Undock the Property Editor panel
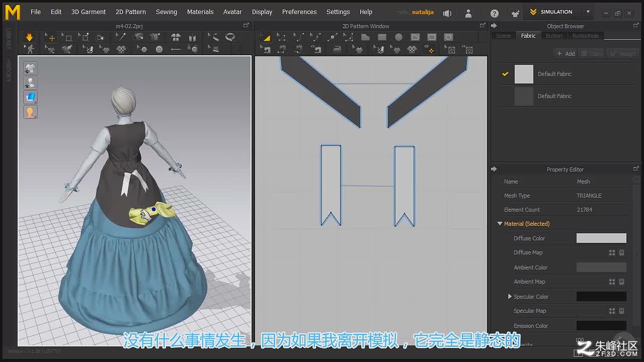The width and height of the screenshot is (644, 362). [636, 168]
